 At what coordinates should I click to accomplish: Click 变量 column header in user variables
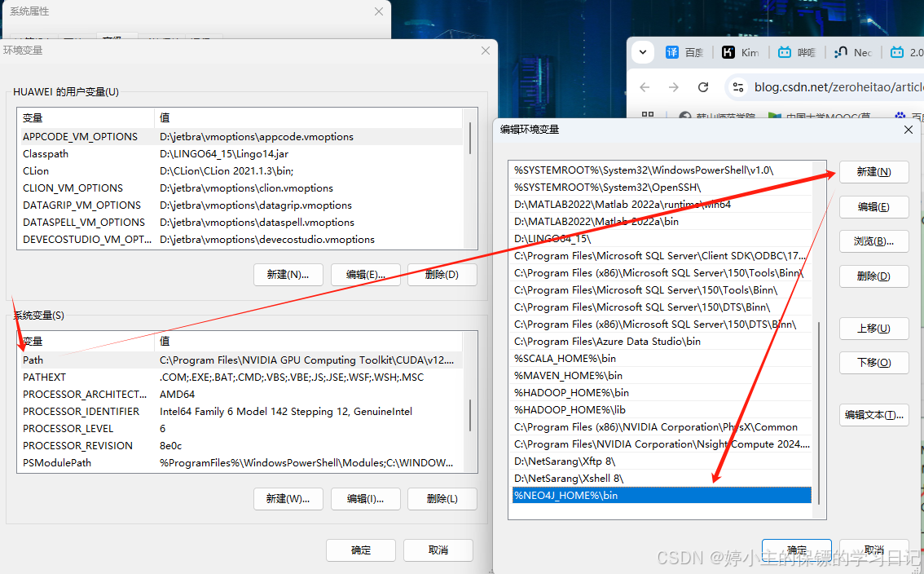pos(87,117)
